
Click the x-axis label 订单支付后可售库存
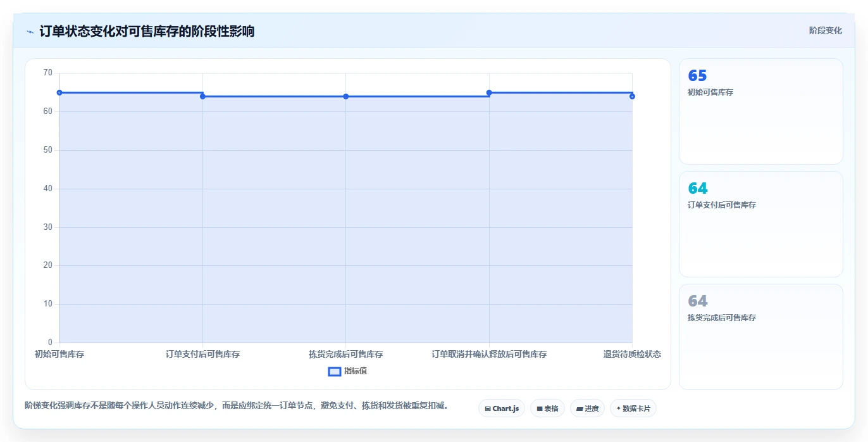coord(202,354)
